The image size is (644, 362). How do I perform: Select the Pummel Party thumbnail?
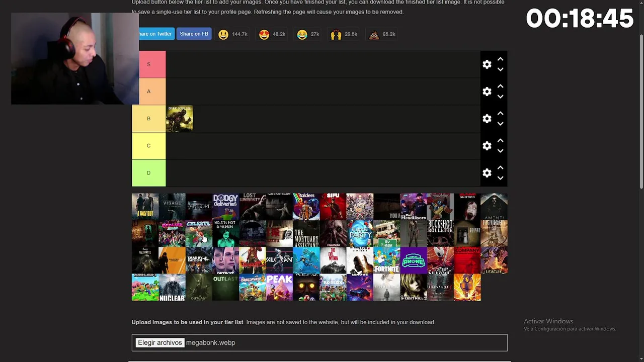pos(360,233)
